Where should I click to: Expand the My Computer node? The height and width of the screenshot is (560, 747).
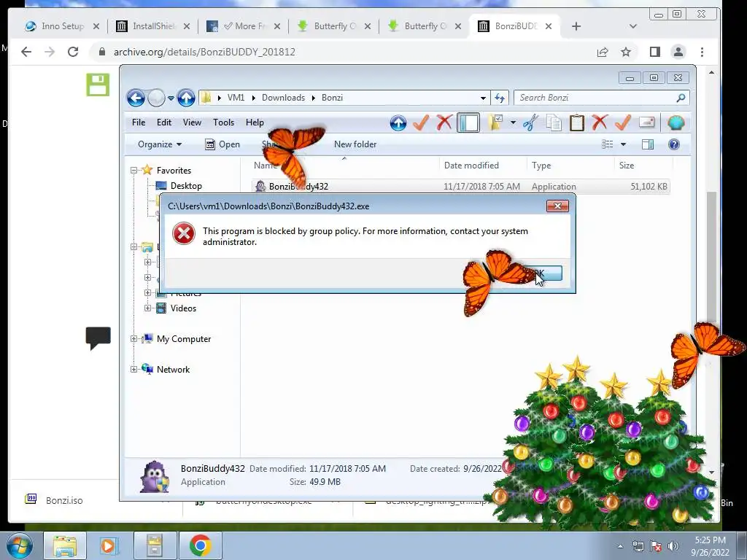pyautogui.click(x=134, y=339)
